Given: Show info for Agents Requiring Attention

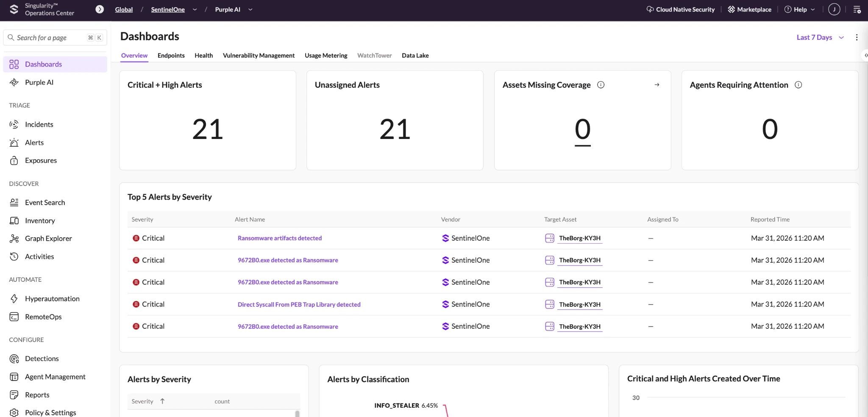Looking at the screenshot, I should 798,85.
